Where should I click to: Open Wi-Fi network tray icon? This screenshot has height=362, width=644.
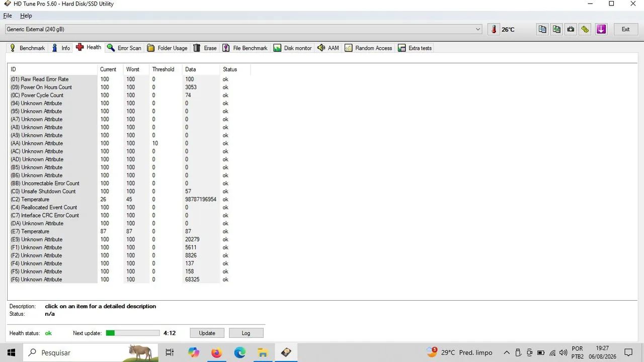tap(552, 352)
